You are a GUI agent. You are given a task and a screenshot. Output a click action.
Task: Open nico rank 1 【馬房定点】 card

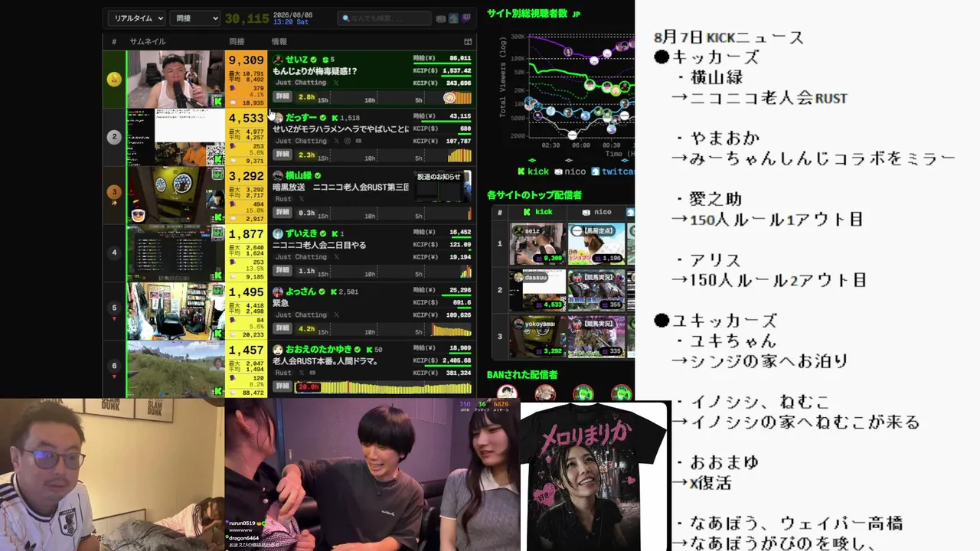point(597,243)
